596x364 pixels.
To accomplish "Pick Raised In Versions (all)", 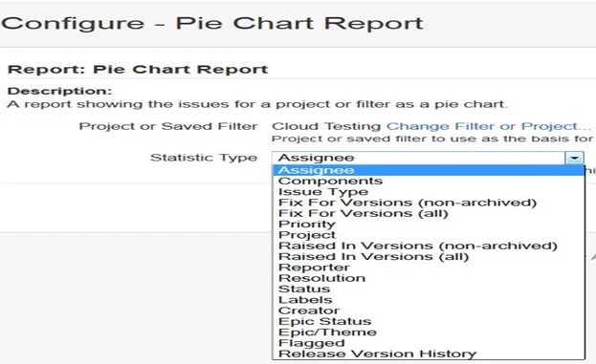I will [x=429, y=257].
